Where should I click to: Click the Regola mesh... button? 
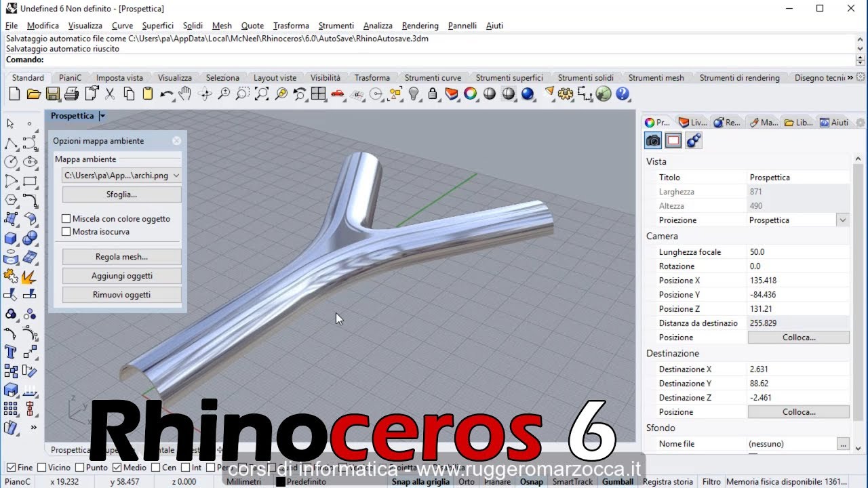point(121,257)
